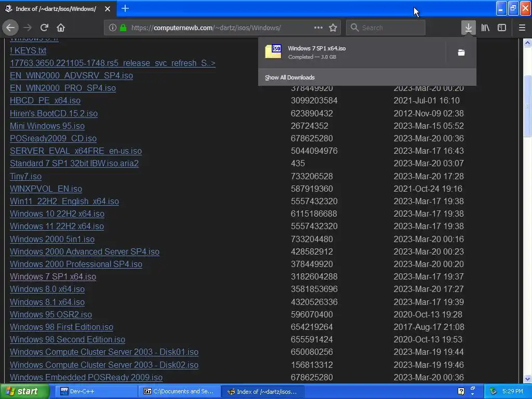This screenshot has height=399, width=532.
Task: Click Show All Downloads
Action: point(290,77)
